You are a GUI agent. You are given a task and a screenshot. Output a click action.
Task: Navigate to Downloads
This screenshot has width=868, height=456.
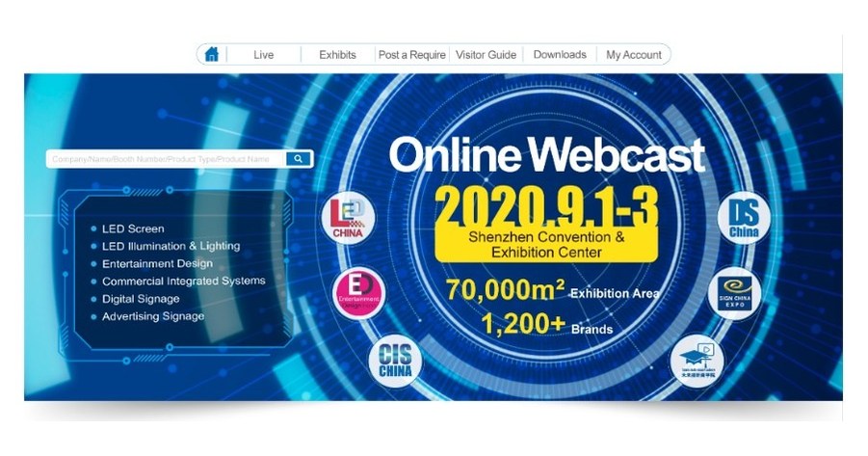click(560, 55)
